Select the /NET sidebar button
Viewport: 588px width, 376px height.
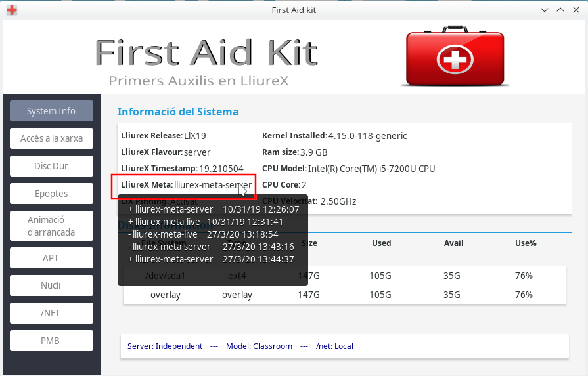click(x=51, y=313)
